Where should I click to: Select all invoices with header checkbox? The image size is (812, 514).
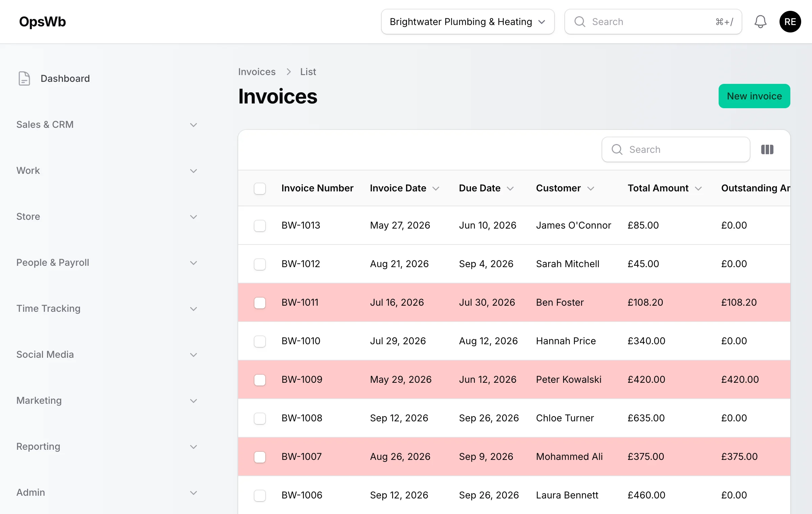pos(260,188)
